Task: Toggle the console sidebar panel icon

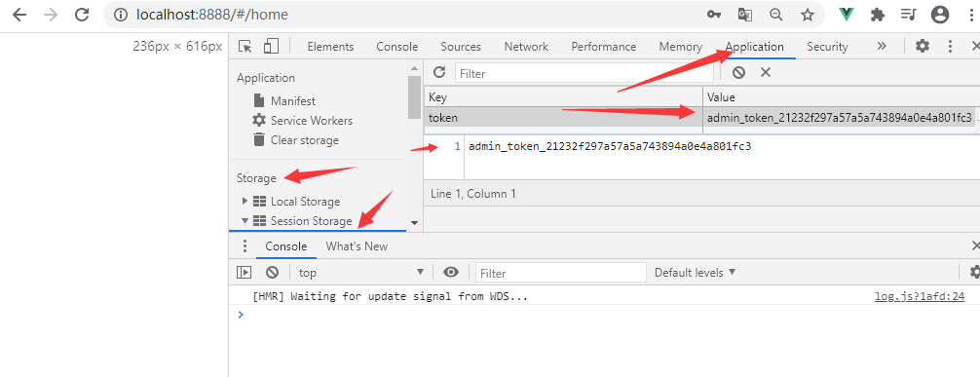Action: [244, 272]
